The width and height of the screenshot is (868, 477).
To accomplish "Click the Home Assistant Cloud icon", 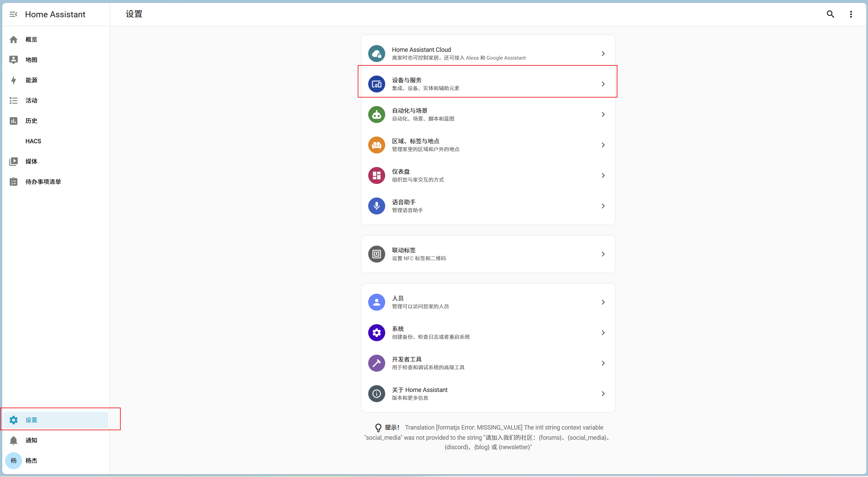I will pos(376,54).
